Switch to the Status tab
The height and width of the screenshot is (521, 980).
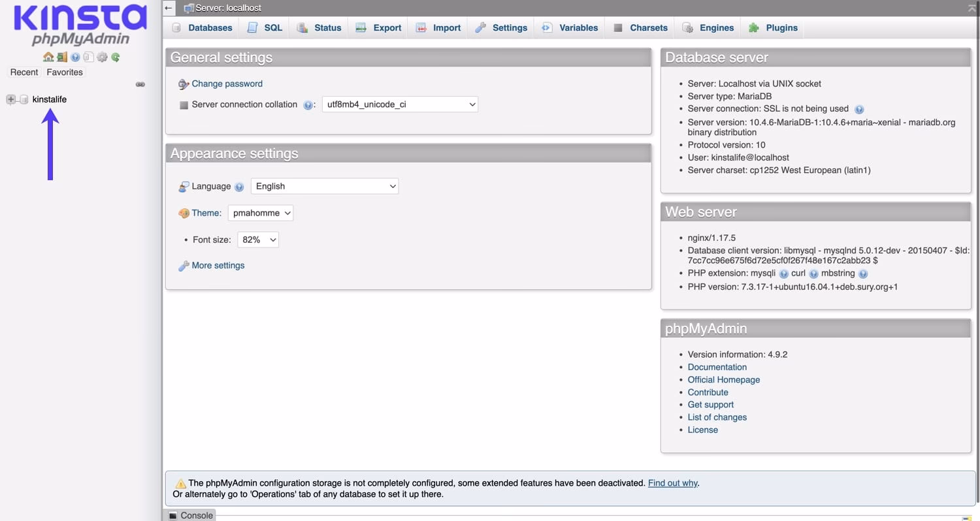coord(319,27)
